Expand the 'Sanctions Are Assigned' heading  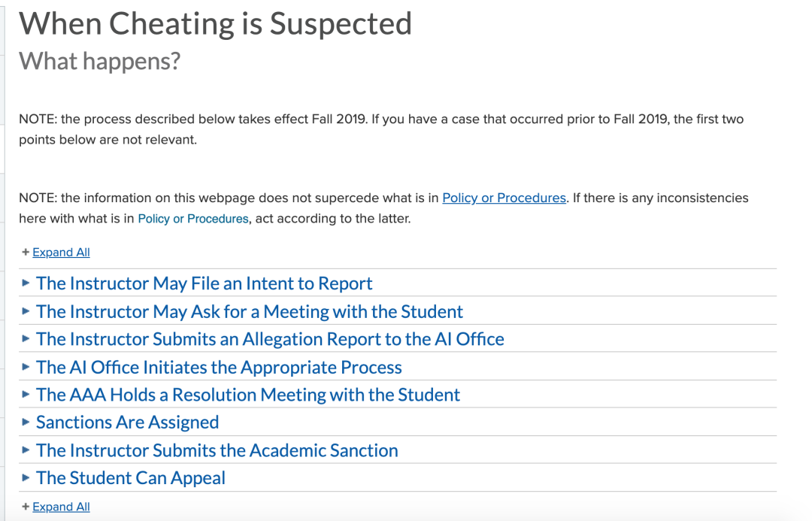point(127,423)
